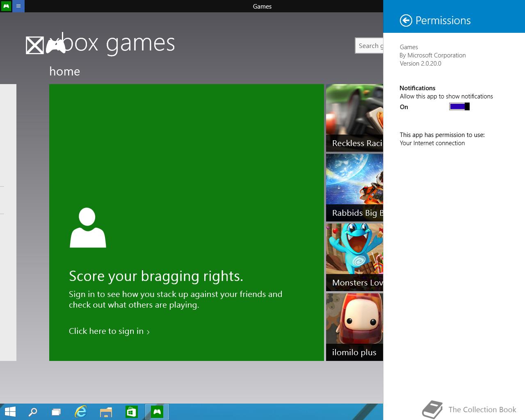The width and height of the screenshot is (525, 420).
Task: Open the Monsters Love game tile
Action: point(354,258)
